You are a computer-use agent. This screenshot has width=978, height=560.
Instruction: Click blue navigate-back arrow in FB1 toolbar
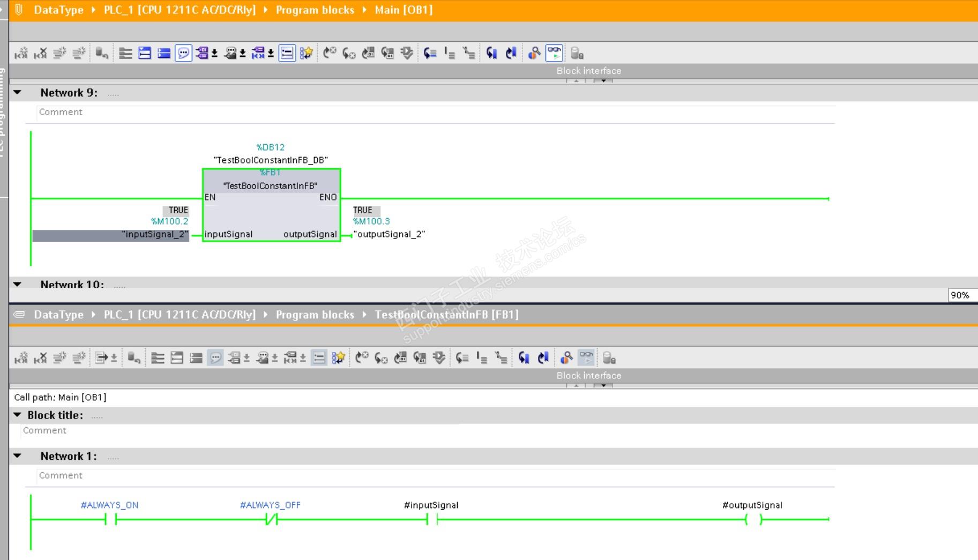[x=524, y=358]
